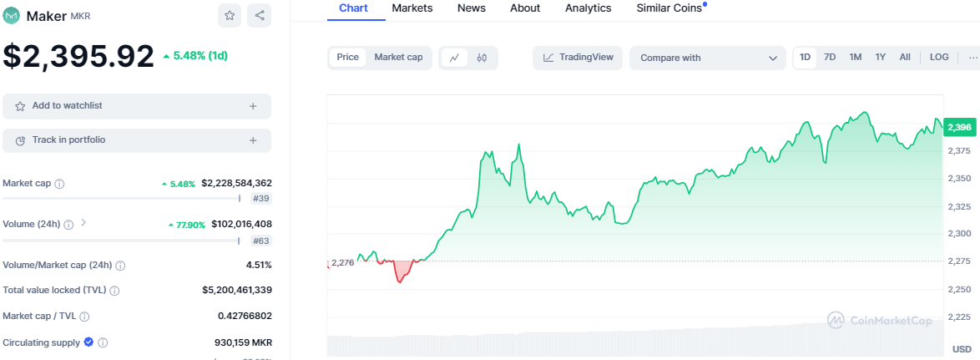
Task: Select Price chart toggle
Action: click(347, 58)
